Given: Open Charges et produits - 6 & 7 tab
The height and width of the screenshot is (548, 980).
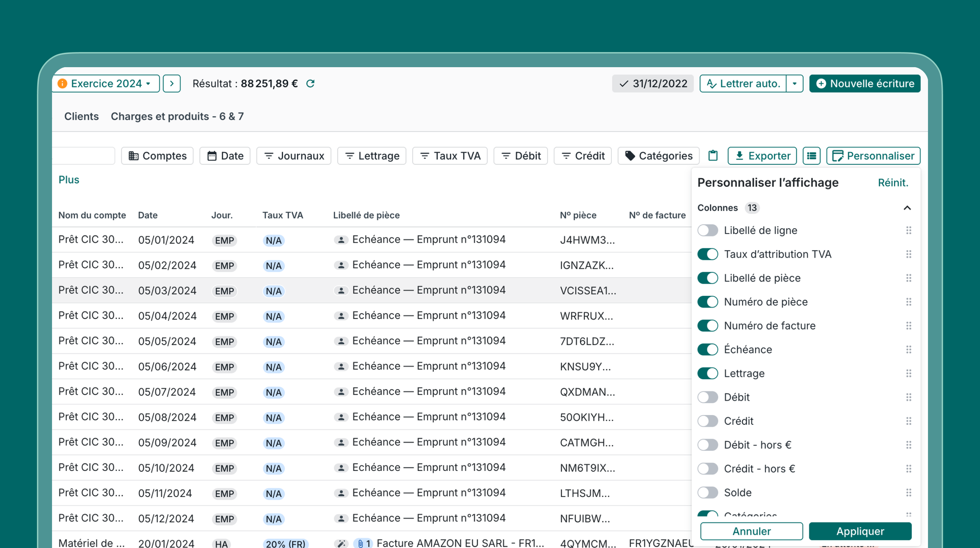Looking at the screenshot, I should point(177,116).
